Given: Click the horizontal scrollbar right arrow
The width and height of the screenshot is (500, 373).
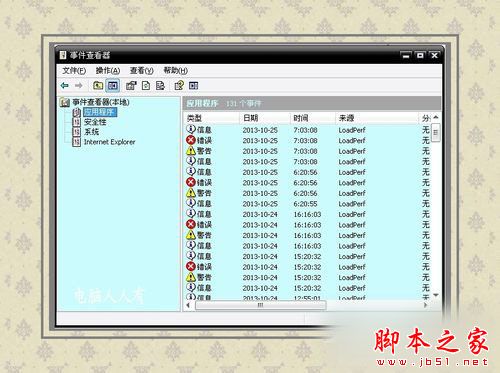Looking at the screenshot, I should (x=425, y=305).
